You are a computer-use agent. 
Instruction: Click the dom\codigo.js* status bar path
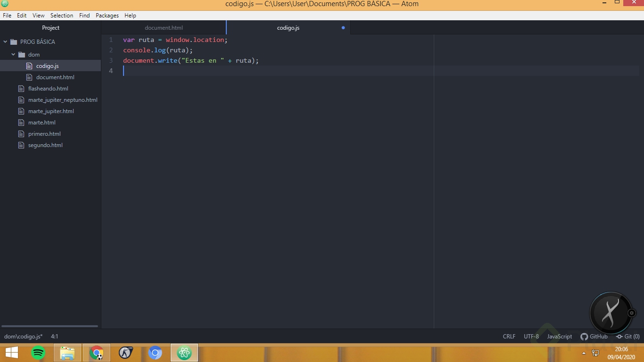click(x=23, y=337)
